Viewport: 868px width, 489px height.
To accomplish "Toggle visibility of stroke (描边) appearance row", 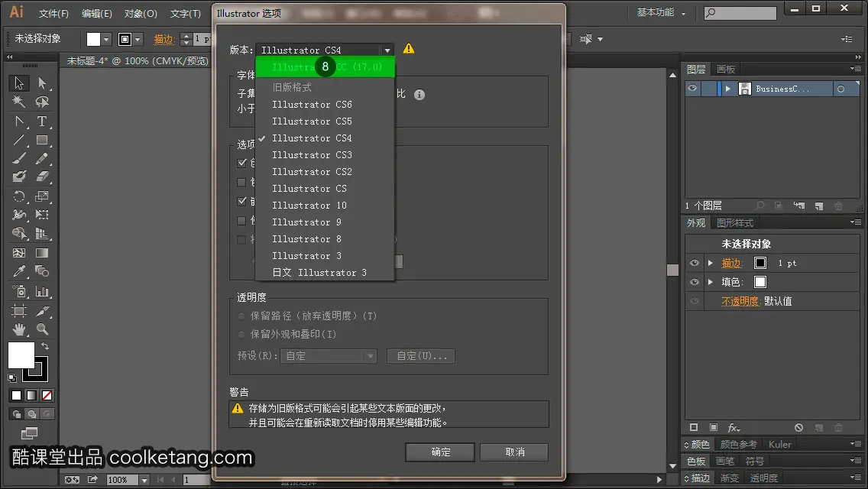I will pyautogui.click(x=695, y=263).
